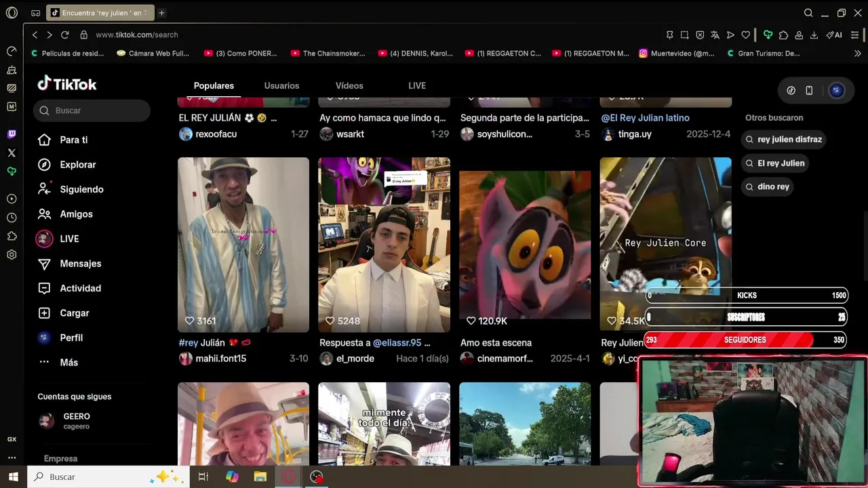Screen dimensions: 868x488
Task: Pin page with pushpin icon
Action: tap(669, 35)
